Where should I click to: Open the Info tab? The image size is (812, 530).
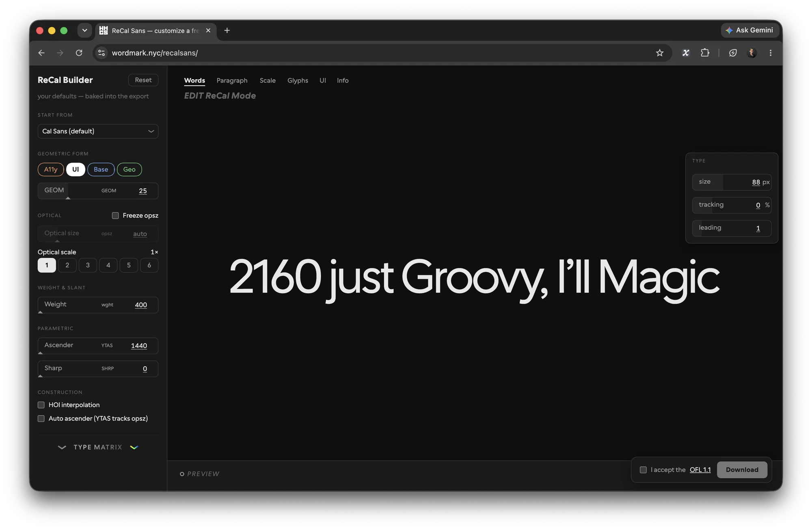pos(343,80)
